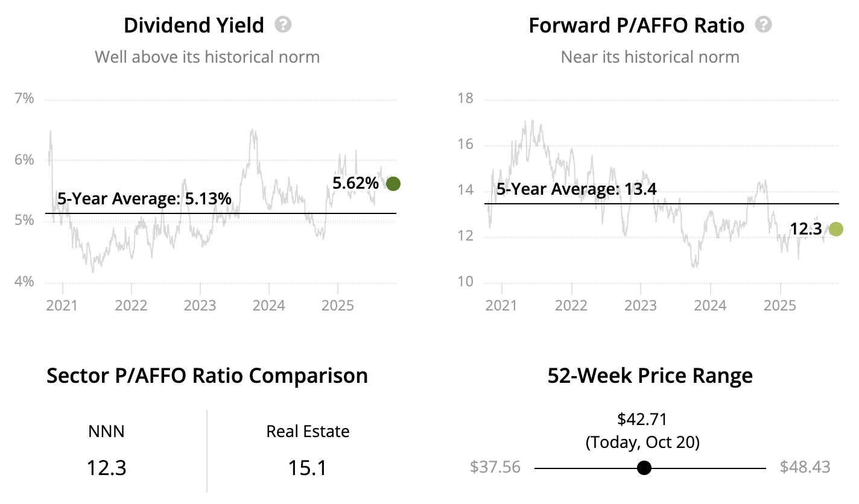Screen dimensions: 859x504
Task: Click the $42.71 current price label
Action: (642, 419)
